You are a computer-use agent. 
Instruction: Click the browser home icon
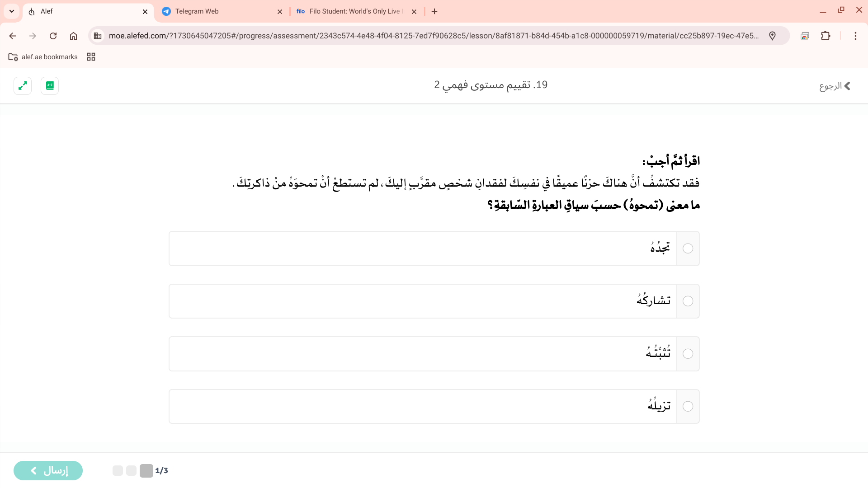pyautogui.click(x=73, y=36)
